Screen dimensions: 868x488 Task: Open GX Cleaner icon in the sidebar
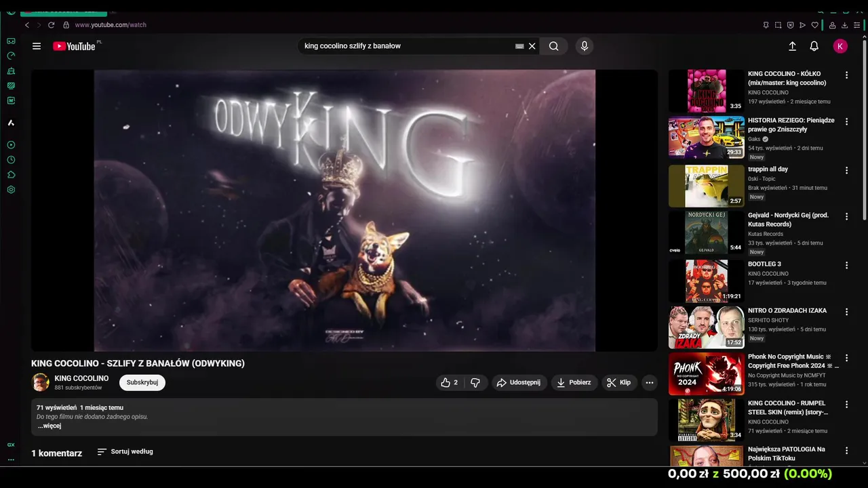(11, 70)
